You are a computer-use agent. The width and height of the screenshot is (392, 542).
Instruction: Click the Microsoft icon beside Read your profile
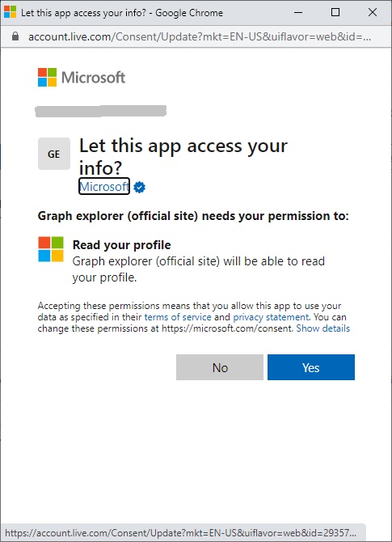(51, 249)
